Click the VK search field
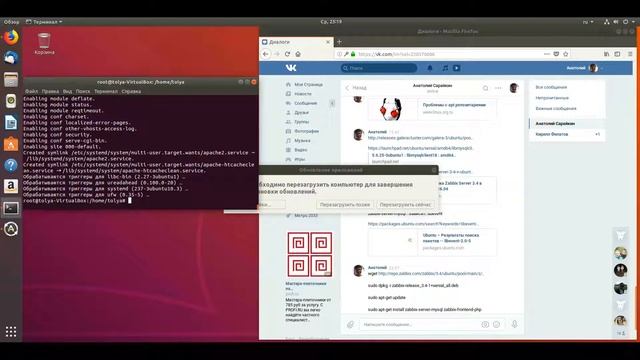 pos(379,68)
